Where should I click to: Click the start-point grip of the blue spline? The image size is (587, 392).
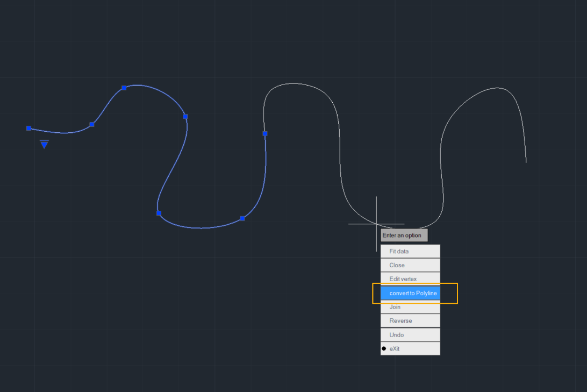pos(28,128)
